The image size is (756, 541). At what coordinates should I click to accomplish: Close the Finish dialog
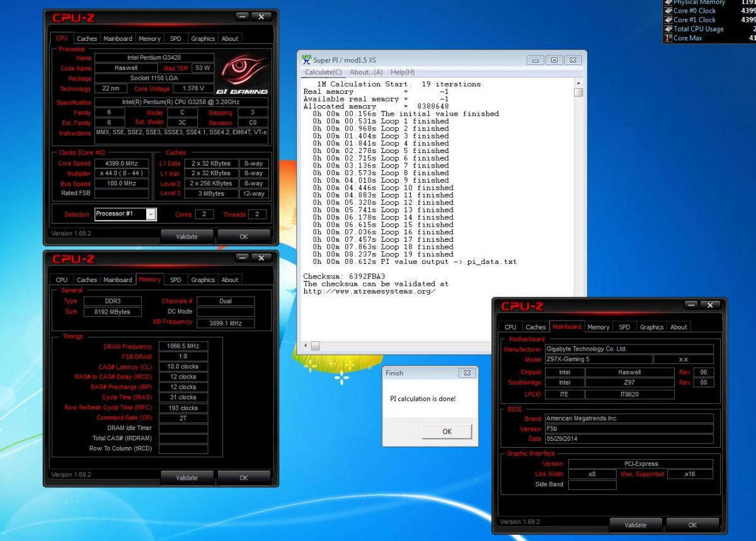[x=467, y=373]
